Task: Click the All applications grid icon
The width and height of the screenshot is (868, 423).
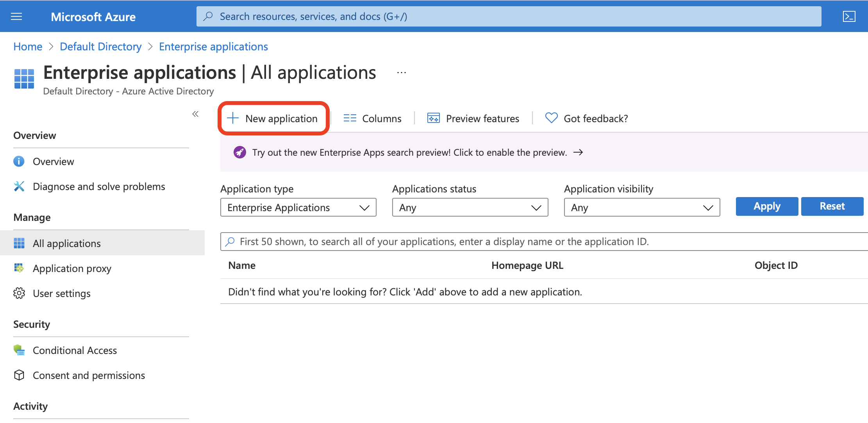Action: point(19,243)
